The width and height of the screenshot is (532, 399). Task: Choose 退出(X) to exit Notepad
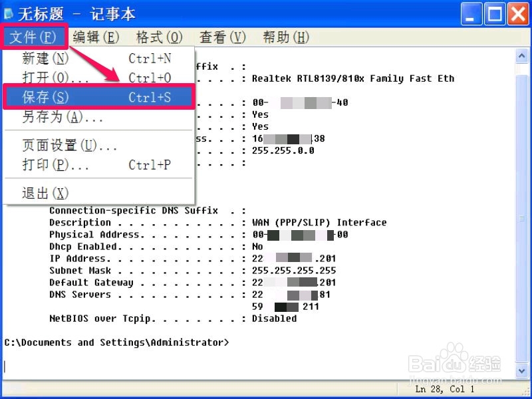click(98, 193)
